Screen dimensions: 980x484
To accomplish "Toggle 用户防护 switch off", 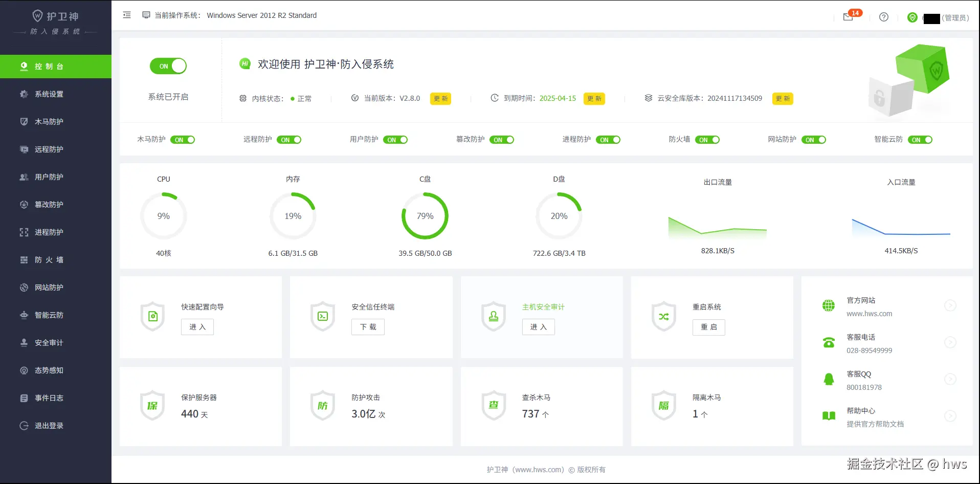I will (395, 140).
